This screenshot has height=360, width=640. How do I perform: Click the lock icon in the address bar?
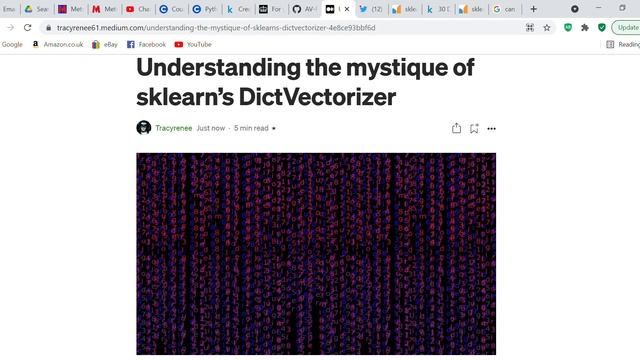(x=49, y=28)
